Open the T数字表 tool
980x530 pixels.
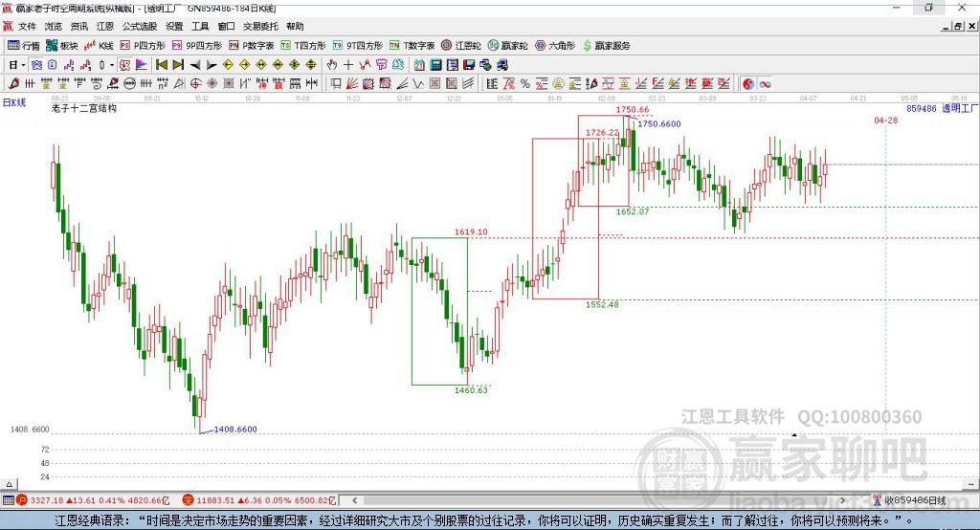(412, 46)
